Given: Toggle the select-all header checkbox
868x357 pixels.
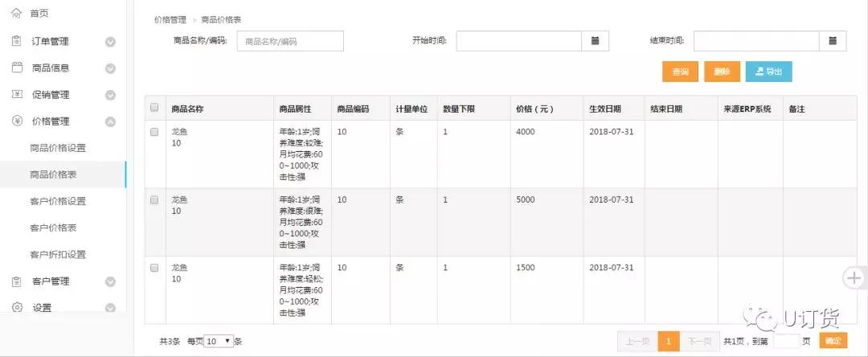Looking at the screenshot, I should (x=154, y=108).
